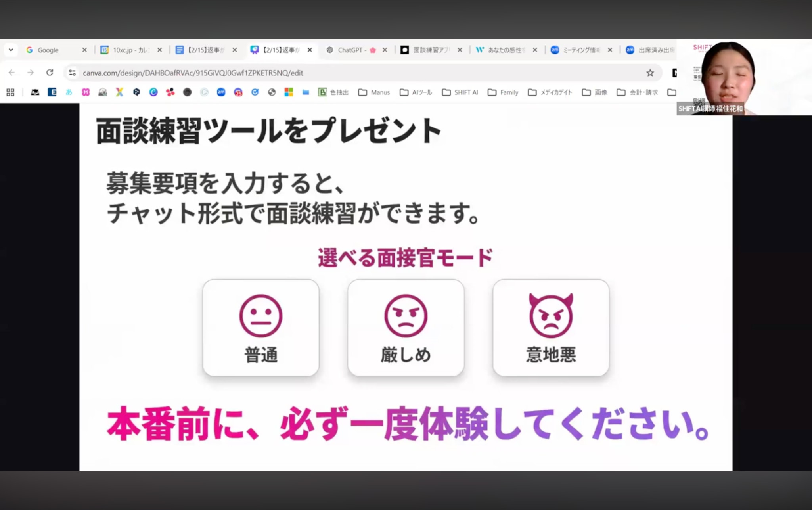This screenshot has height=510, width=812.
Task: Switch to the ChatGPT tab
Action: 350,50
